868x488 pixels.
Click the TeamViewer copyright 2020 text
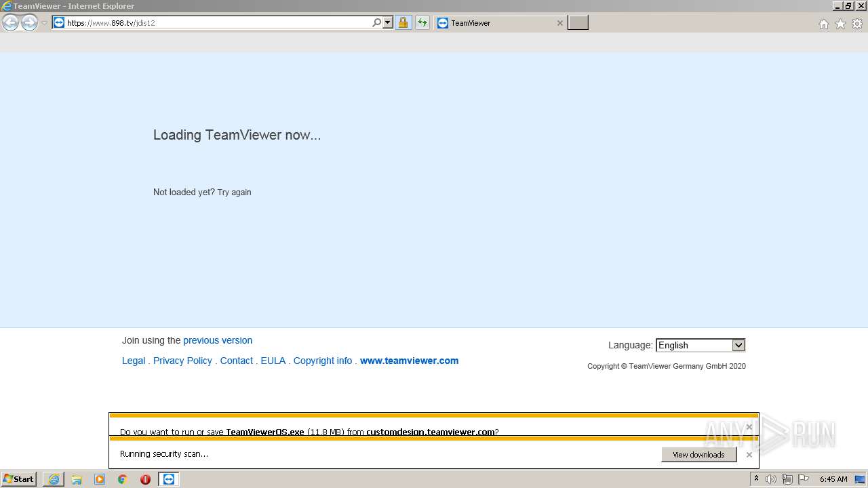[x=667, y=366]
